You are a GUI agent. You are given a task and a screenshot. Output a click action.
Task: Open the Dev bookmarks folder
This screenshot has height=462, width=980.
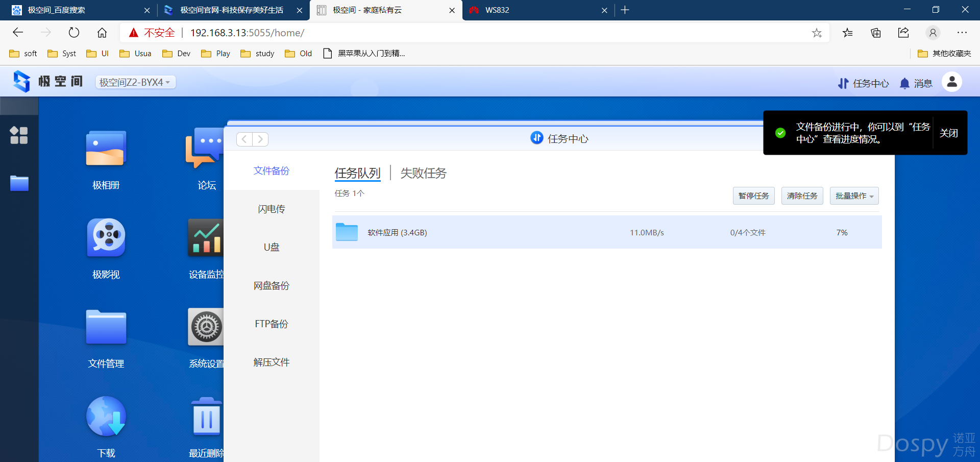tap(177, 54)
